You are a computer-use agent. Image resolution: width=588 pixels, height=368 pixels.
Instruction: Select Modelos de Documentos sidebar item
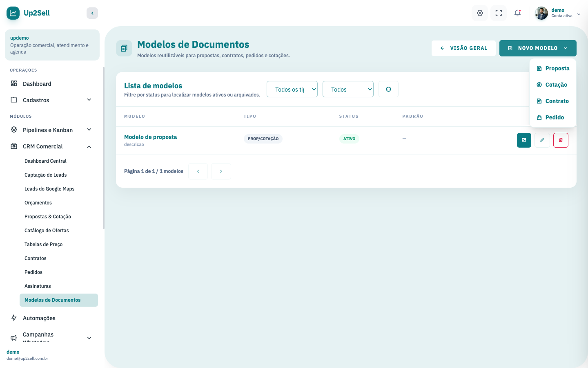(59, 300)
